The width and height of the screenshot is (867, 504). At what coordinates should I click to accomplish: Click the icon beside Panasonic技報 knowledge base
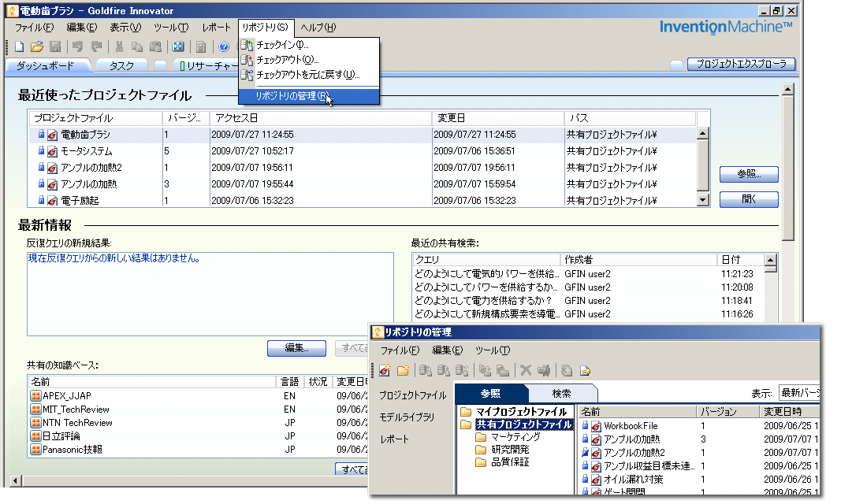(36, 450)
